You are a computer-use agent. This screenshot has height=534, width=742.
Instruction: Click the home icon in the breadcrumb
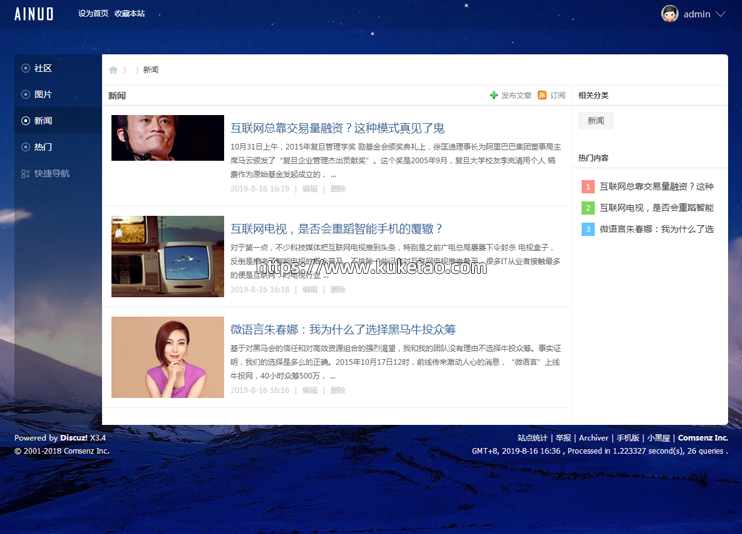tap(113, 70)
